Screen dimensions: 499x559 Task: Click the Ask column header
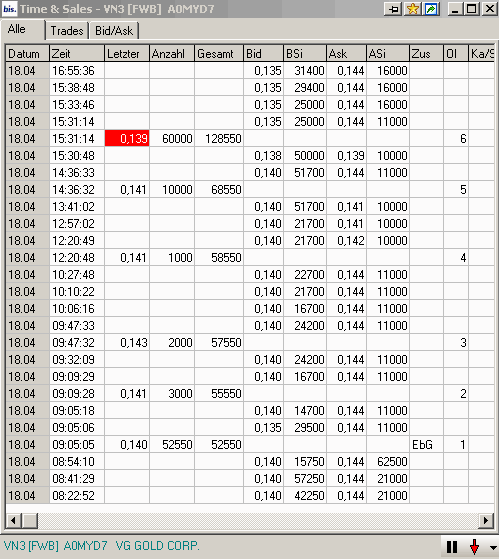point(346,53)
